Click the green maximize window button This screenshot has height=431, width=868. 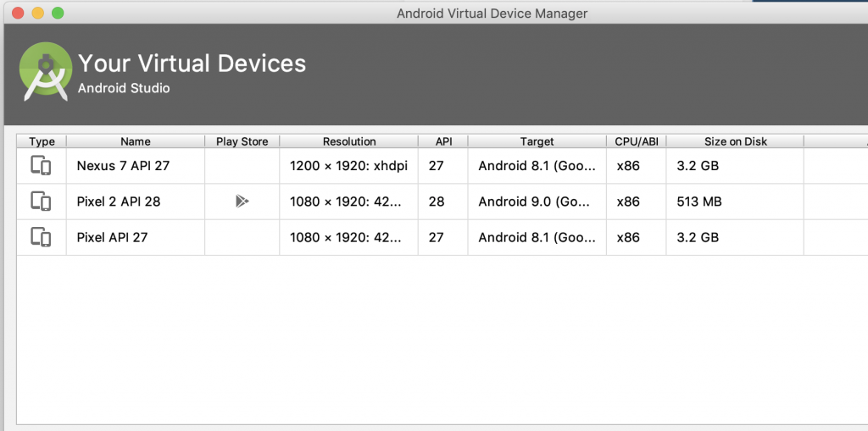coord(58,13)
